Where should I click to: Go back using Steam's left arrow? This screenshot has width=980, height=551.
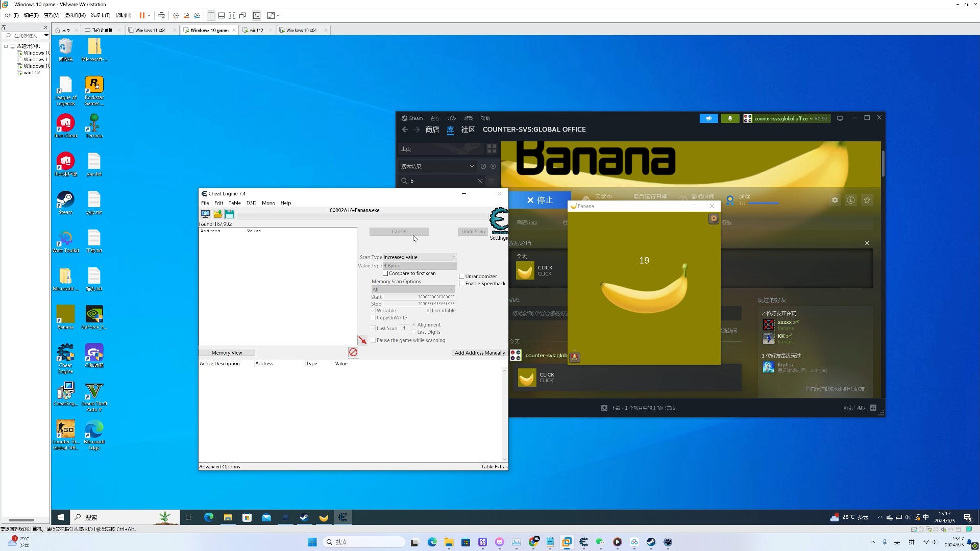pyautogui.click(x=405, y=130)
